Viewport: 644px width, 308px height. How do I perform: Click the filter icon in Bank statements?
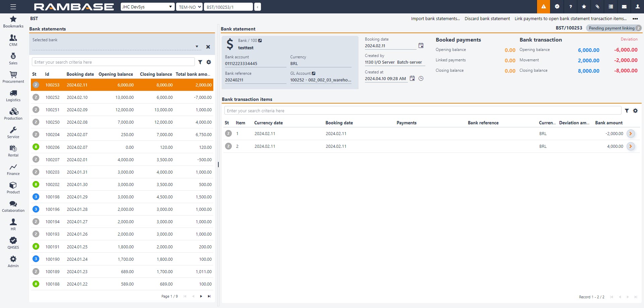pyautogui.click(x=200, y=62)
